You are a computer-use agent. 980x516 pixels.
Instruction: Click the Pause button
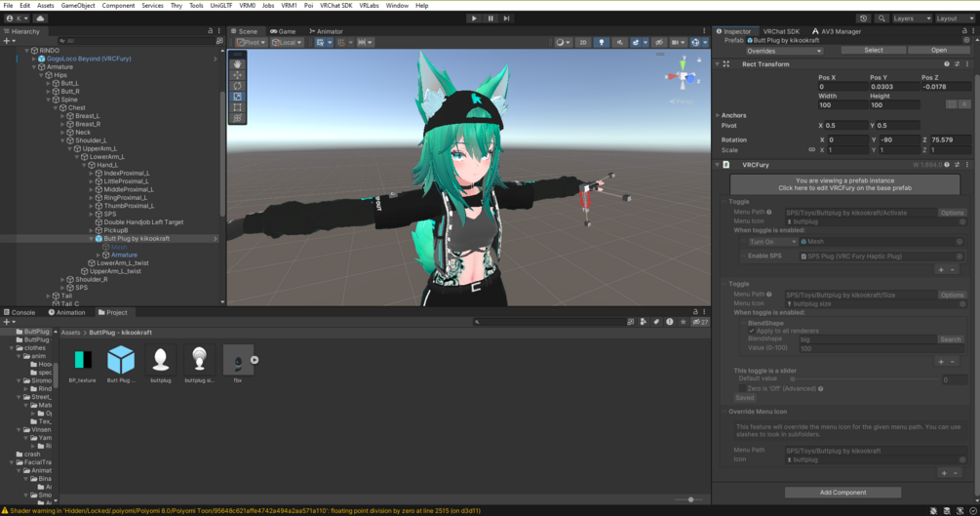coord(490,19)
